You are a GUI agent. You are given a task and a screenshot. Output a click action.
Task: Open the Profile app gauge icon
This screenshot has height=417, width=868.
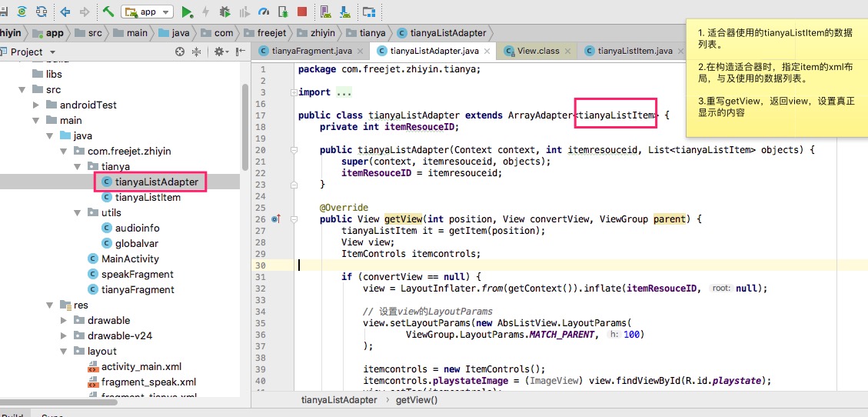[264, 12]
